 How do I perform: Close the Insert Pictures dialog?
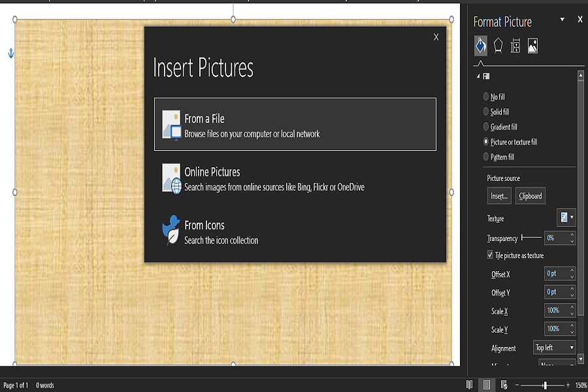tap(436, 37)
